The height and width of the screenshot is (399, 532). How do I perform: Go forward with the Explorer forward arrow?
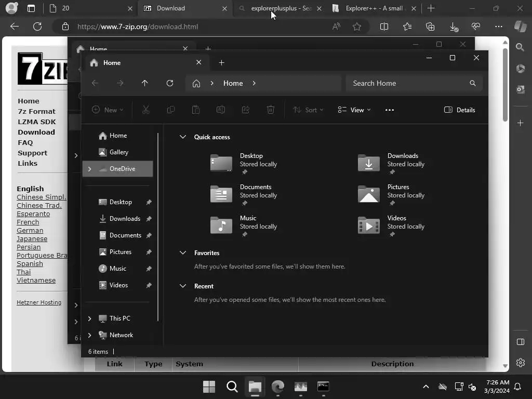click(x=120, y=83)
